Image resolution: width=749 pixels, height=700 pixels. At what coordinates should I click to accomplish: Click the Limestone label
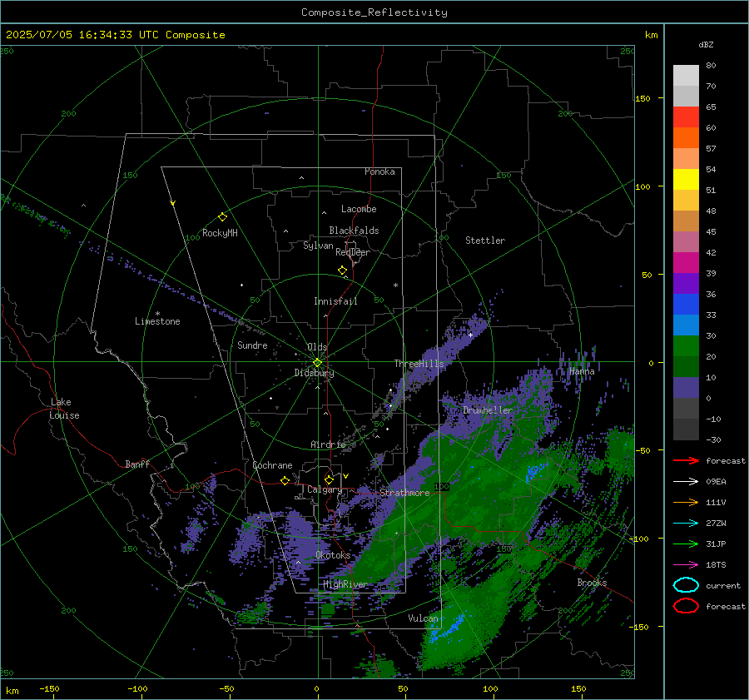pyautogui.click(x=157, y=321)
